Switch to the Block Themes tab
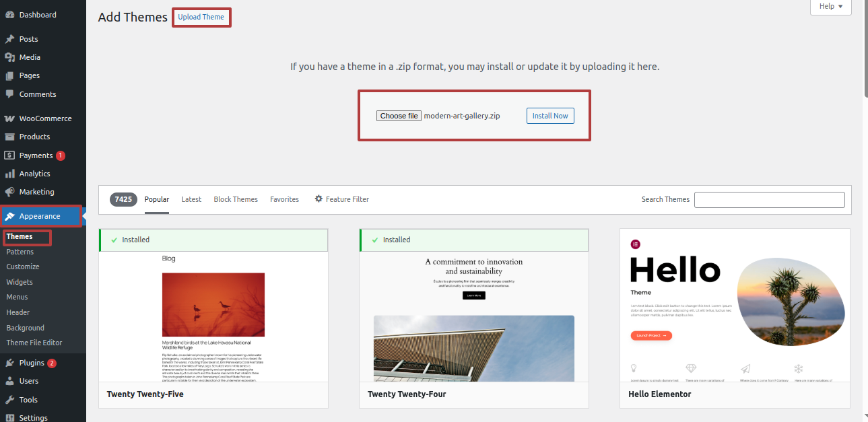Image resolution: width=868 pixels, height=422 pixels. click(x=236, y=199)
